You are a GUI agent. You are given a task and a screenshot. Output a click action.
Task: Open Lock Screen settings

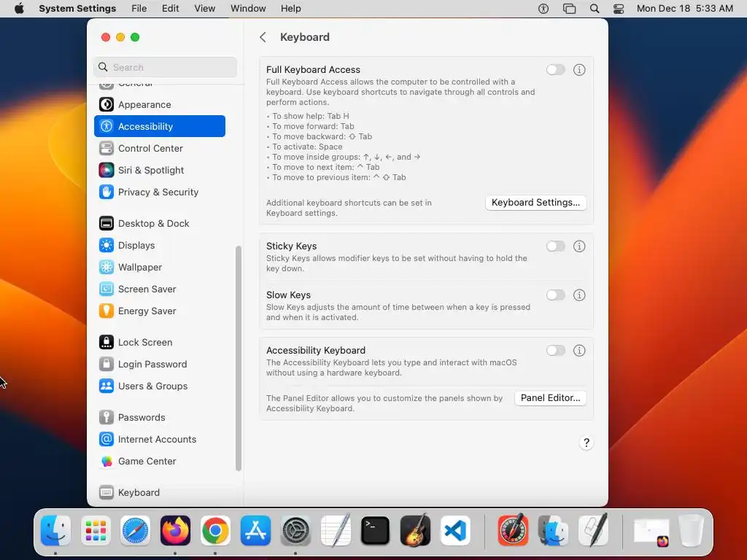[160, 343]
